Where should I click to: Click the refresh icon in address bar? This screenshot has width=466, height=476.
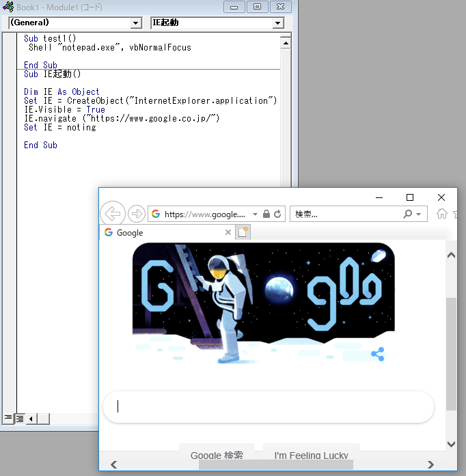click(x=277, y=214)
